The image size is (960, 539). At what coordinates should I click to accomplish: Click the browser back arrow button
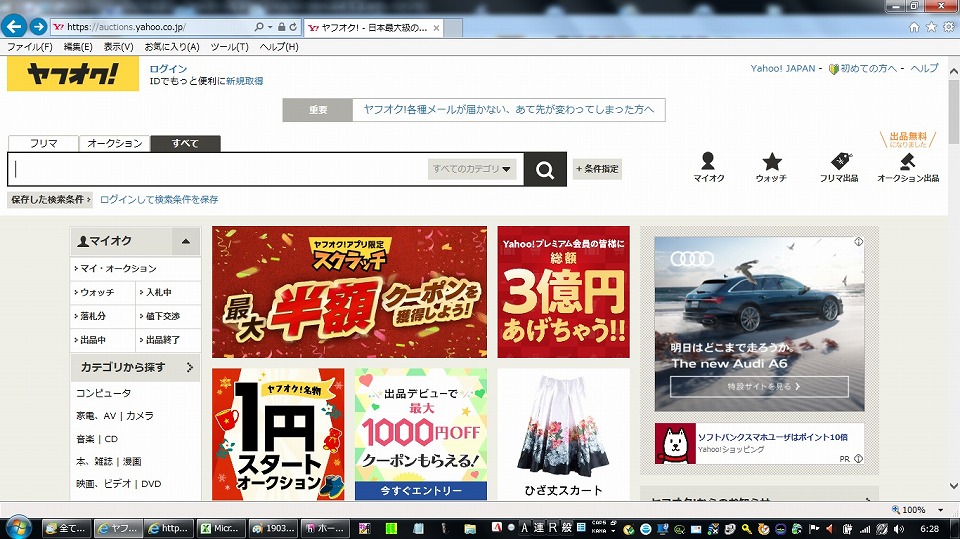(x=15, y=26)
